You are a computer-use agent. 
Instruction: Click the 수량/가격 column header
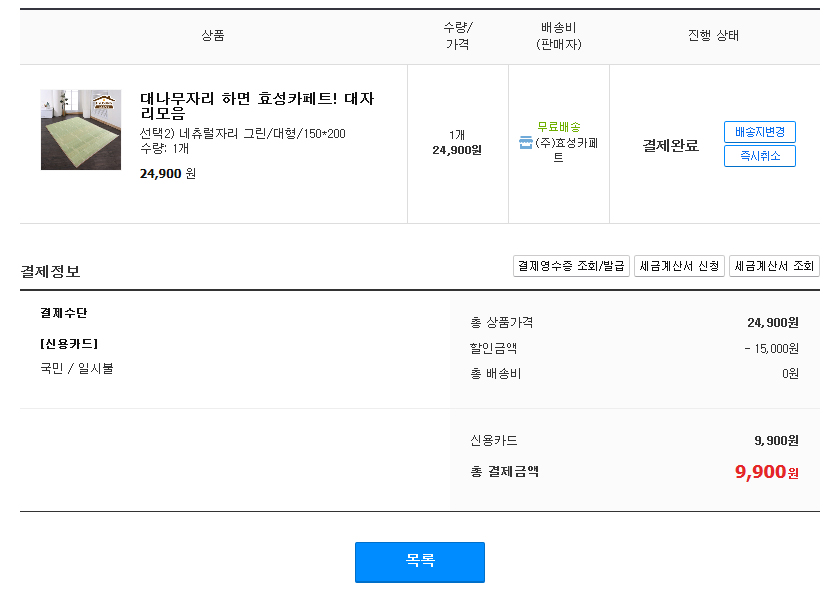click(x=457, y=36)
